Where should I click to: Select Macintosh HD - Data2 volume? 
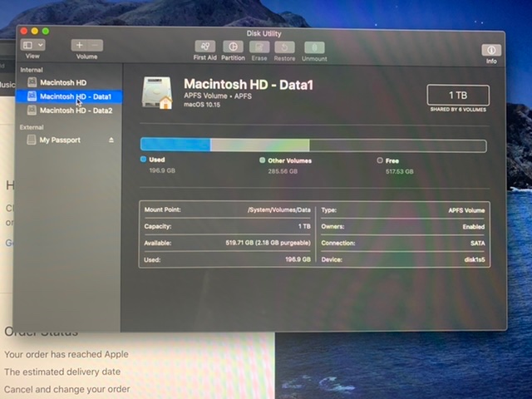[x=68, y=111]
